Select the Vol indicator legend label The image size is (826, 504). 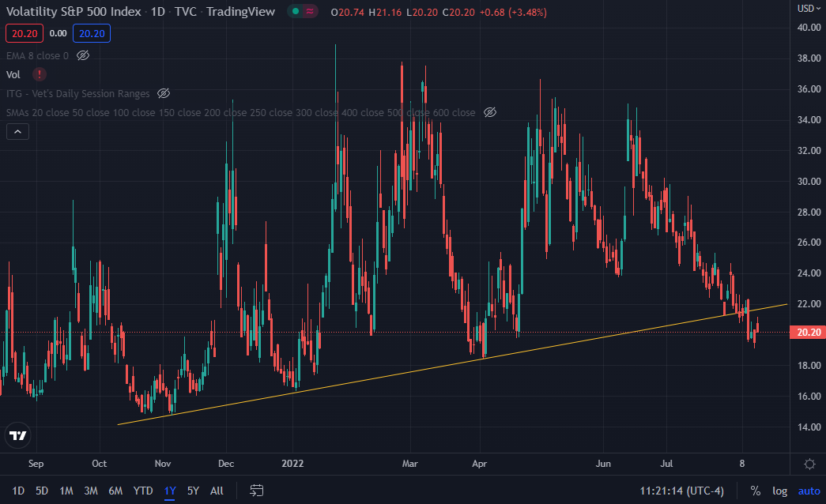[13, 75]
